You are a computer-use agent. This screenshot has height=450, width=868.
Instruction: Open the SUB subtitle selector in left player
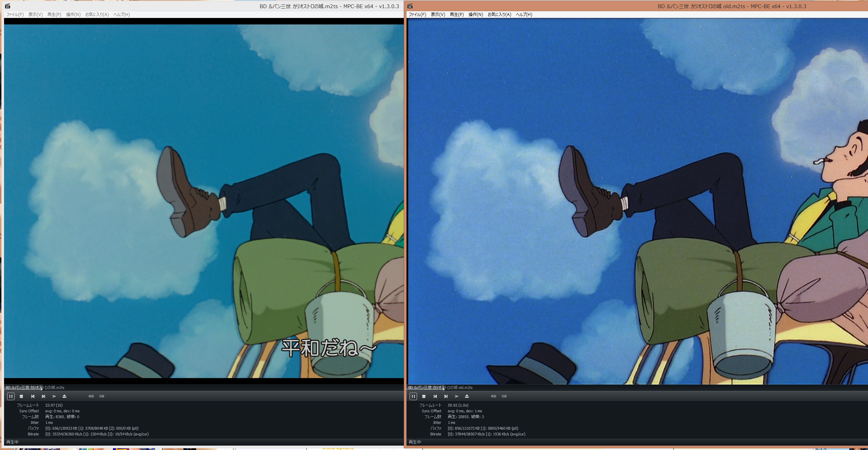[102, 396]
